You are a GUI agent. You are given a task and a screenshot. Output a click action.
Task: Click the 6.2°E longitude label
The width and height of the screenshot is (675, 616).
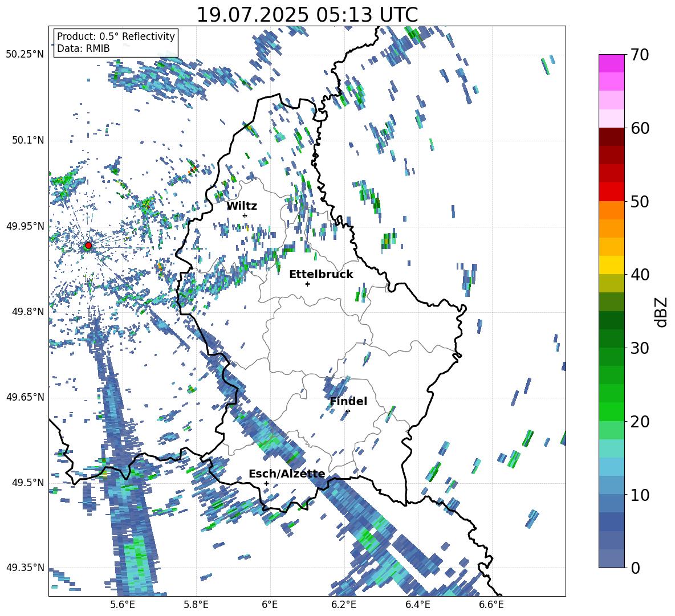tap(344, 605)
